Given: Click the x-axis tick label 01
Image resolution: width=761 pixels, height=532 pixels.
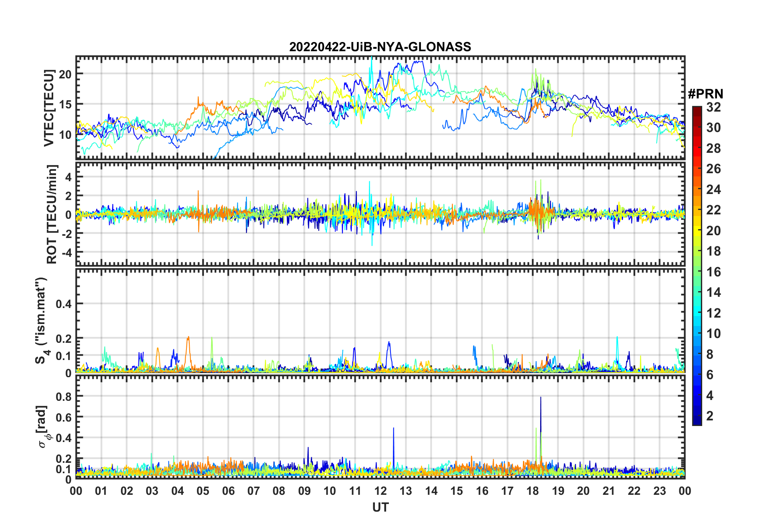Looking at the screenshot, I should (101, 491).
